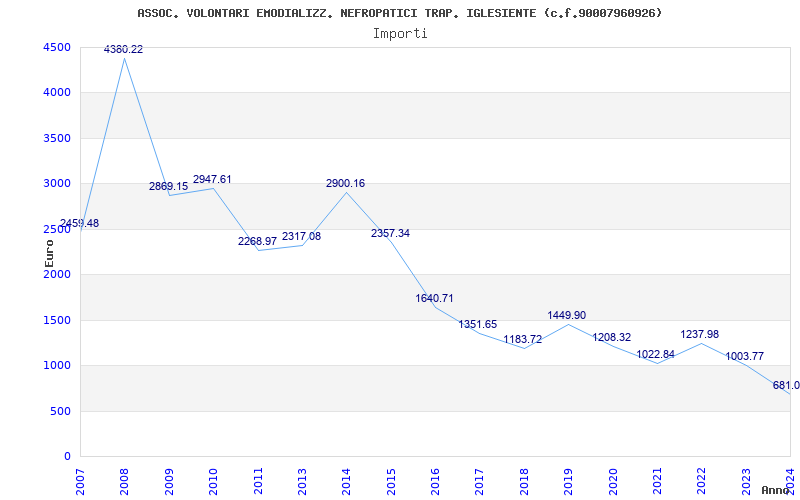Click the 2008 x-axis year label

click(123, 480)
